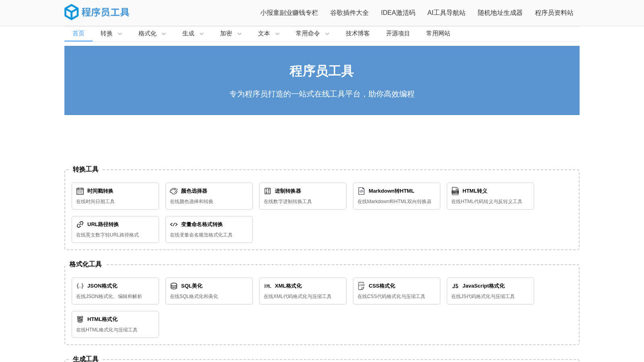Screen dimensions: 644x362
Task: Click the code brackets icon beside 变量命名格式转换
Action: click(x=174, y=224)
